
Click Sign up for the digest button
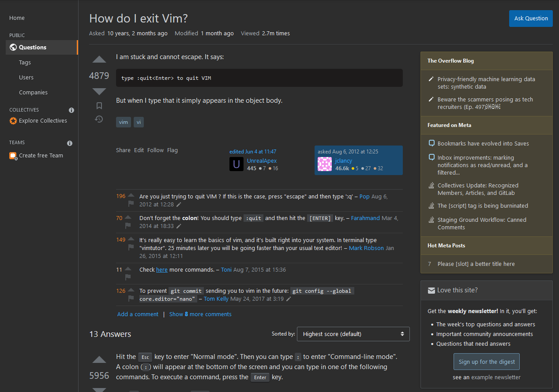coord(487,362)
